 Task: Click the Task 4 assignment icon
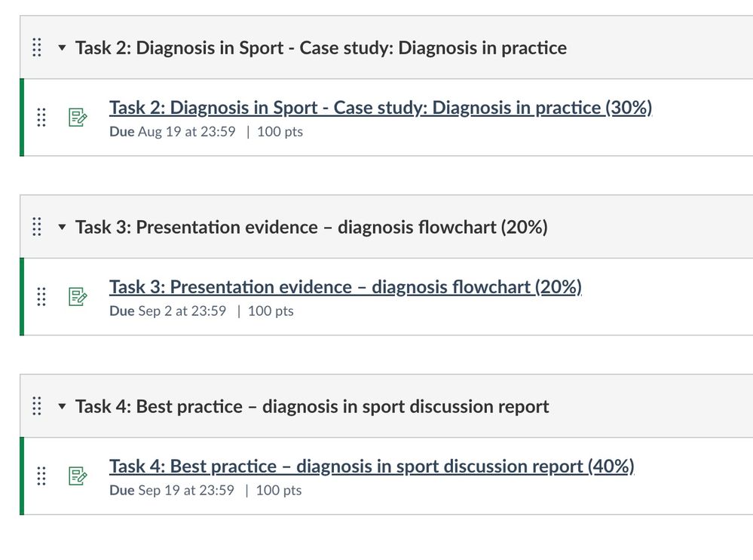tap(78, 476)
